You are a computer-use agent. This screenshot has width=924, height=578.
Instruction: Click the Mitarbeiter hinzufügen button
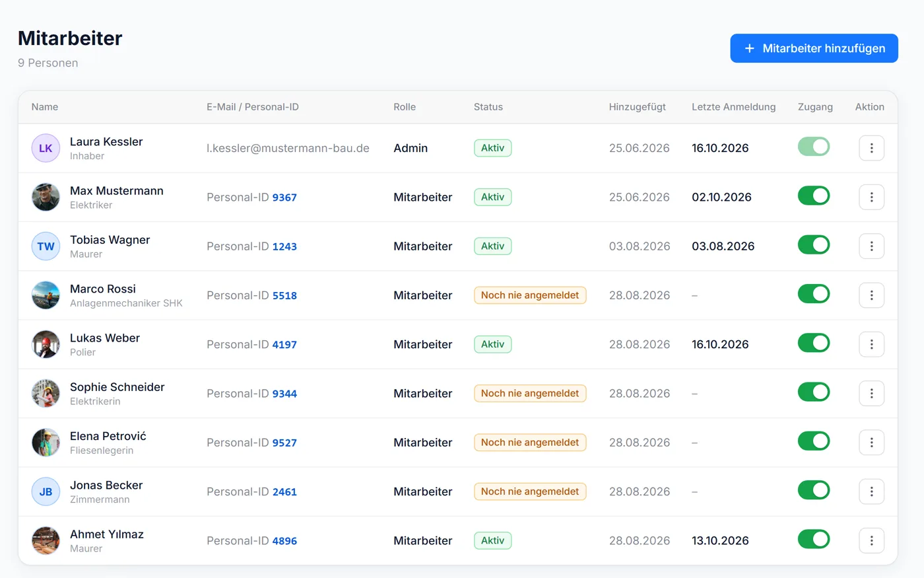814,48
